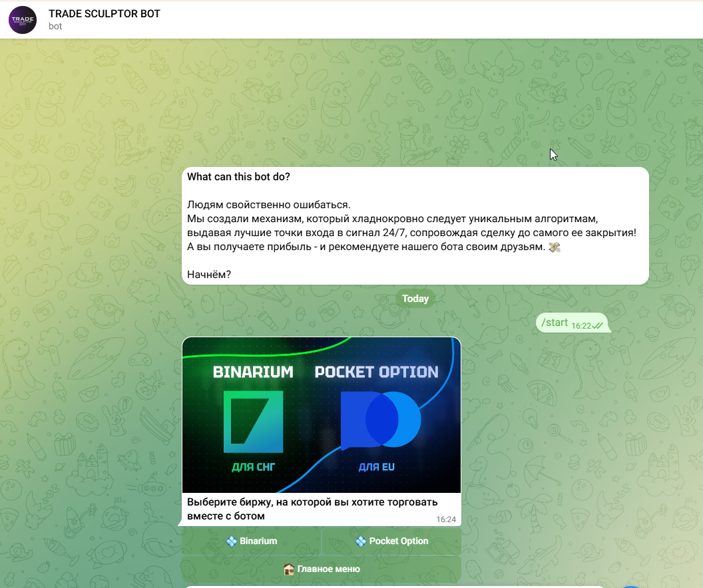
Task: Click the diamond icon on Pocket Option button
Action: 360,541
